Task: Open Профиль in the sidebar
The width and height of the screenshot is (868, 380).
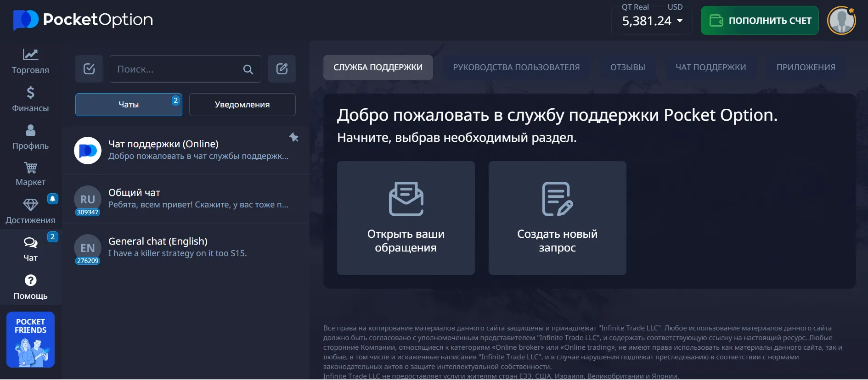Action: 30,137
